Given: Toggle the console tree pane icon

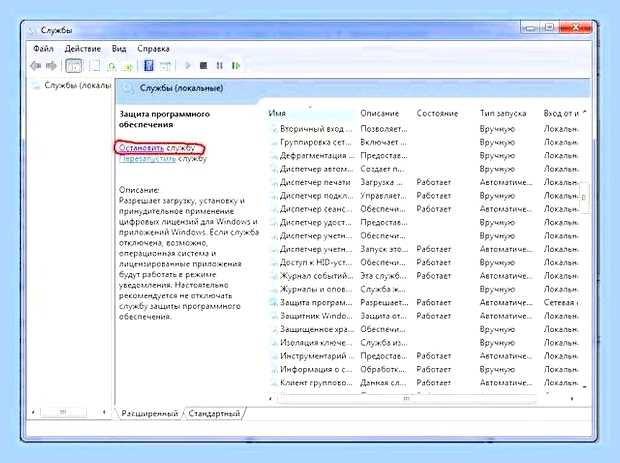Looking at the screenshot, I should (74, 66).
